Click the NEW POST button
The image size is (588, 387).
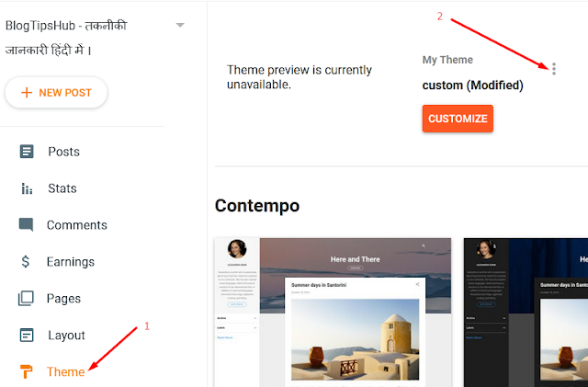pos(56,92)
